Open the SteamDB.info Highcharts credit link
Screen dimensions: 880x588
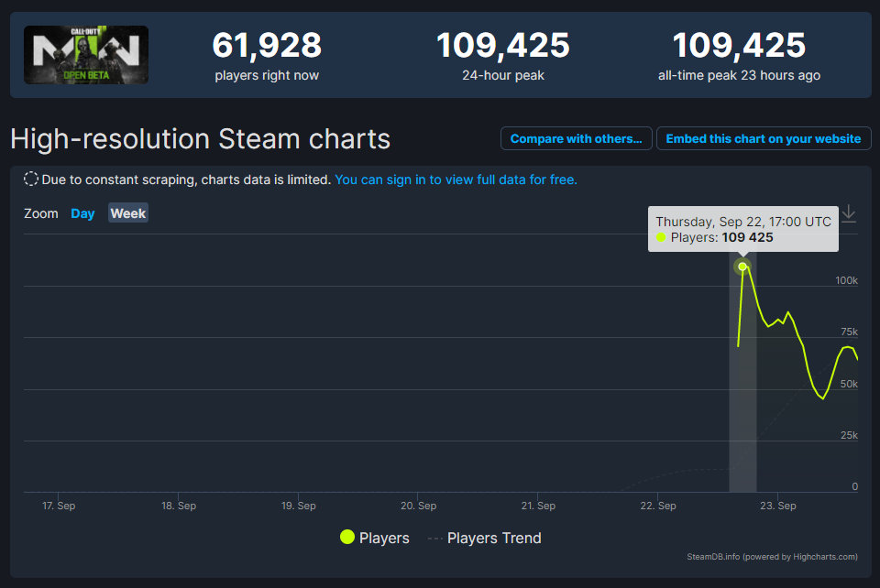(772, 556)
